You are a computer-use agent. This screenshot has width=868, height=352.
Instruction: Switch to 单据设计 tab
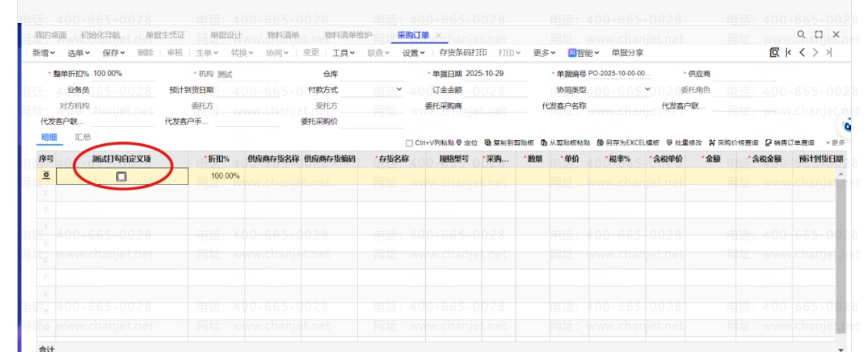pyautogui.click(x=226, y=35)
